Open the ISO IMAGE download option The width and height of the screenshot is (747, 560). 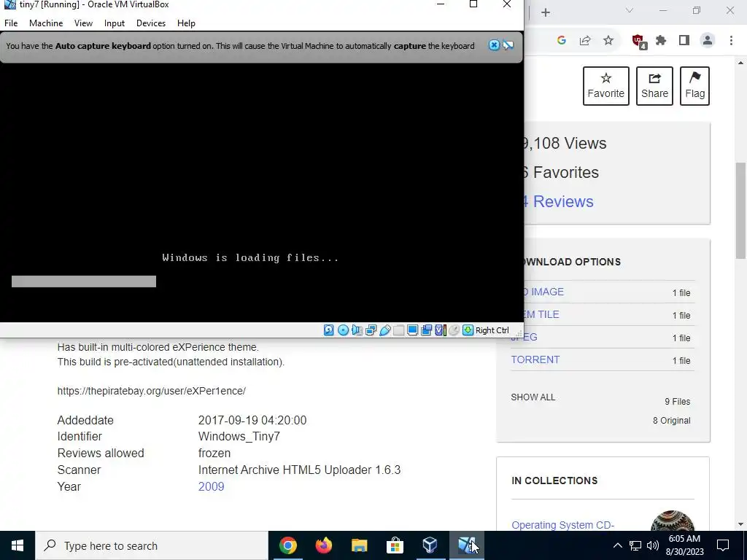pos(543,292)
